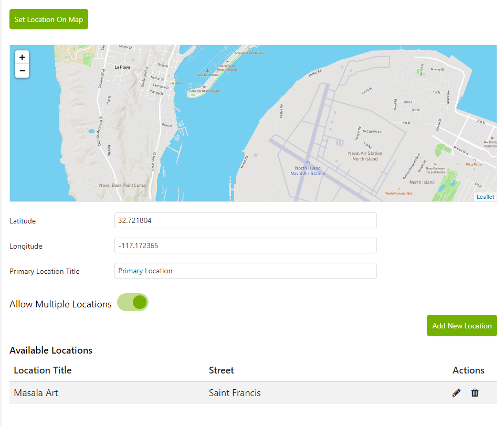504x427 pixels.
Task: Click into the Longitude field
Action: click(245, 246)
